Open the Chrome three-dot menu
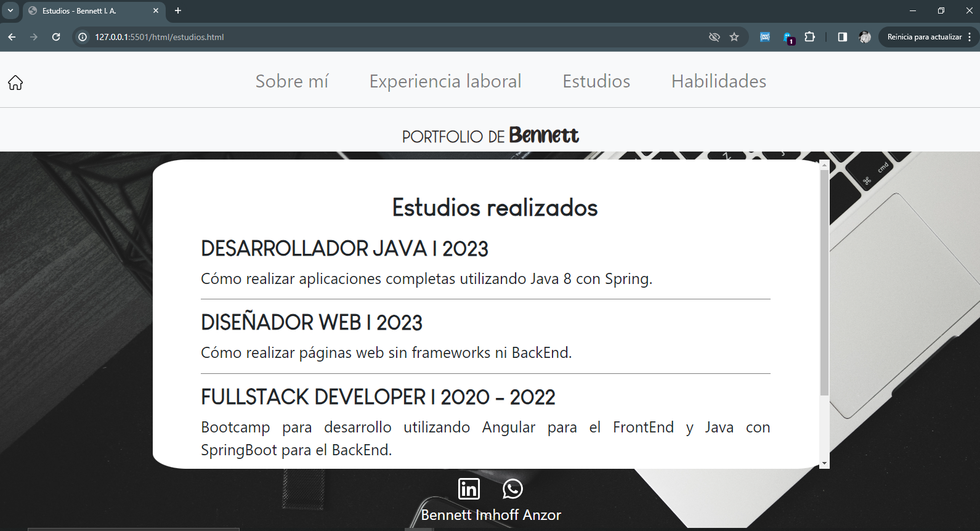This screenshot has width=980, height=531. point(970,37)
